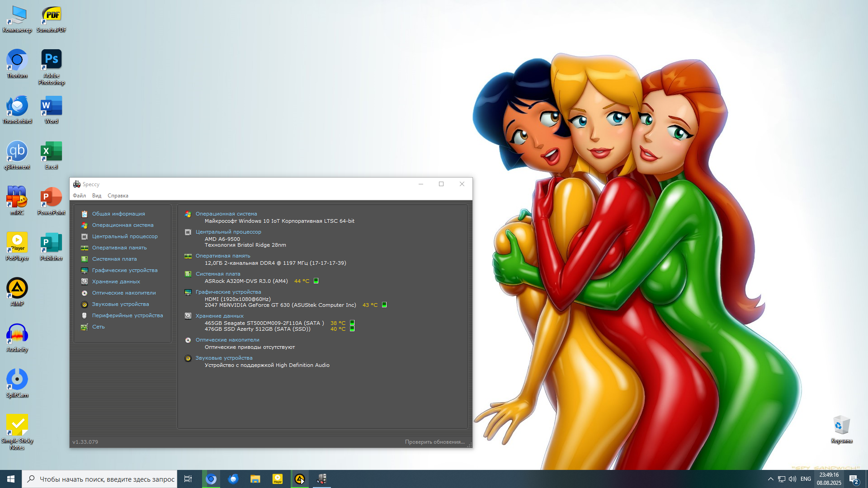Open Хранение данных sidebar section
The height and width of the screenshot is (488, 868).
click(116, 282)
